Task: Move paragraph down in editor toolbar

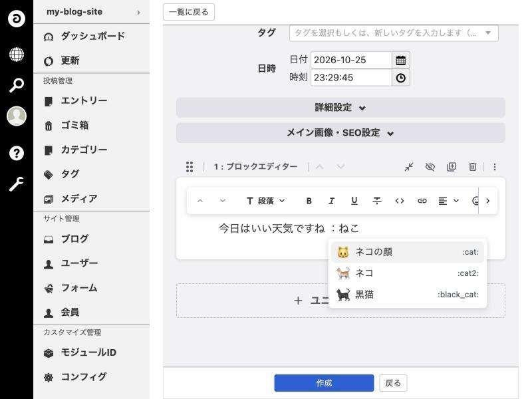Action: coord(223,201)
